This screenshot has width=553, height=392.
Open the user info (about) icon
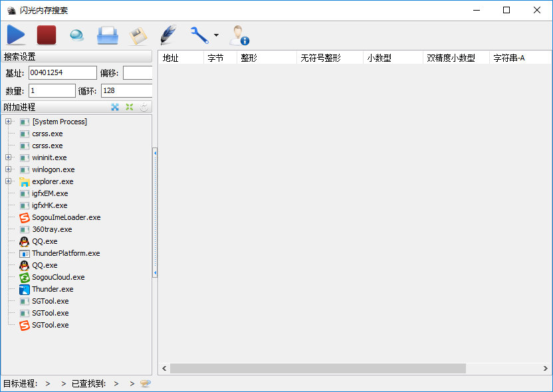[x=239, y=35]
